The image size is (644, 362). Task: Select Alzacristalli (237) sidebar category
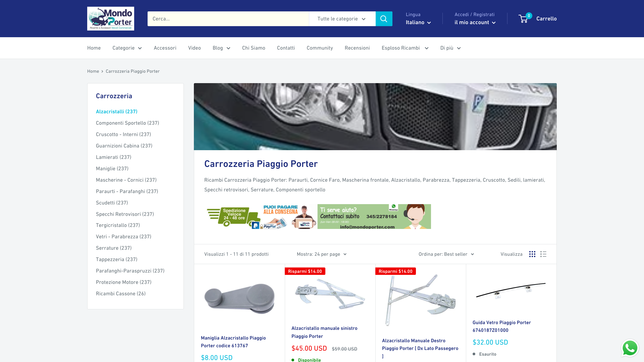[117, 111]
